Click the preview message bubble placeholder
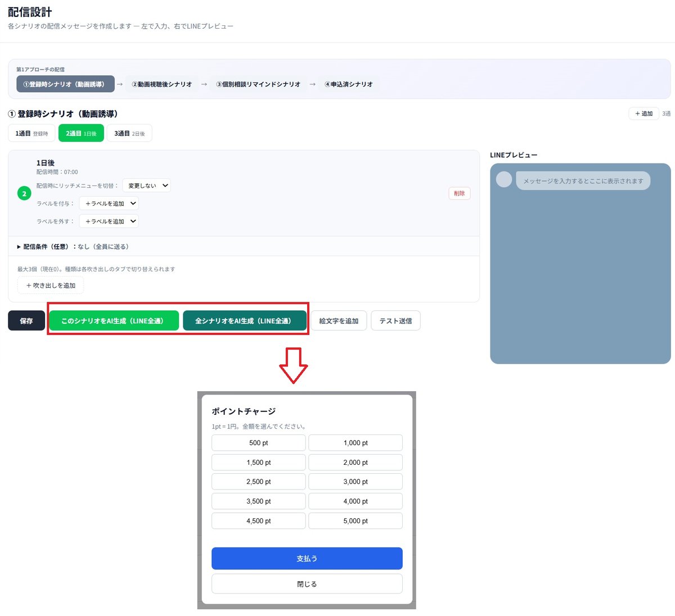Viewport: 675px width, 616px height. click(583, 181)
